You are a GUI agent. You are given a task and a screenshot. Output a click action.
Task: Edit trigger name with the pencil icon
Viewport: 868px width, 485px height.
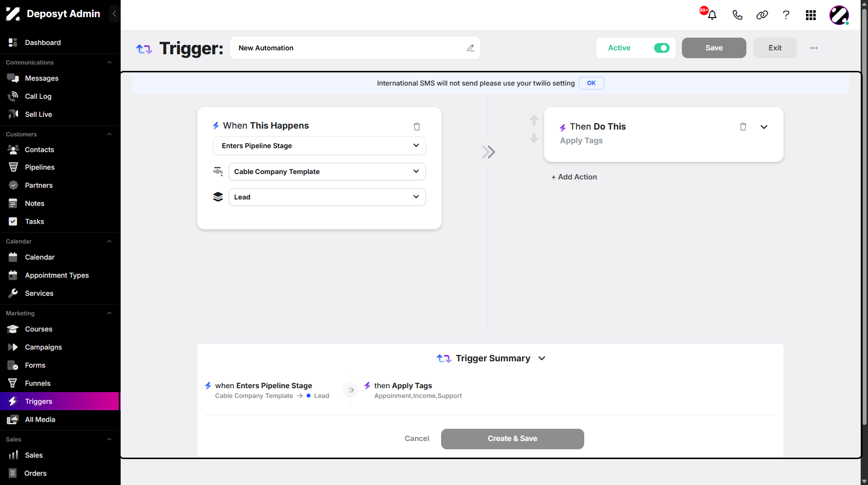(470, 48)
